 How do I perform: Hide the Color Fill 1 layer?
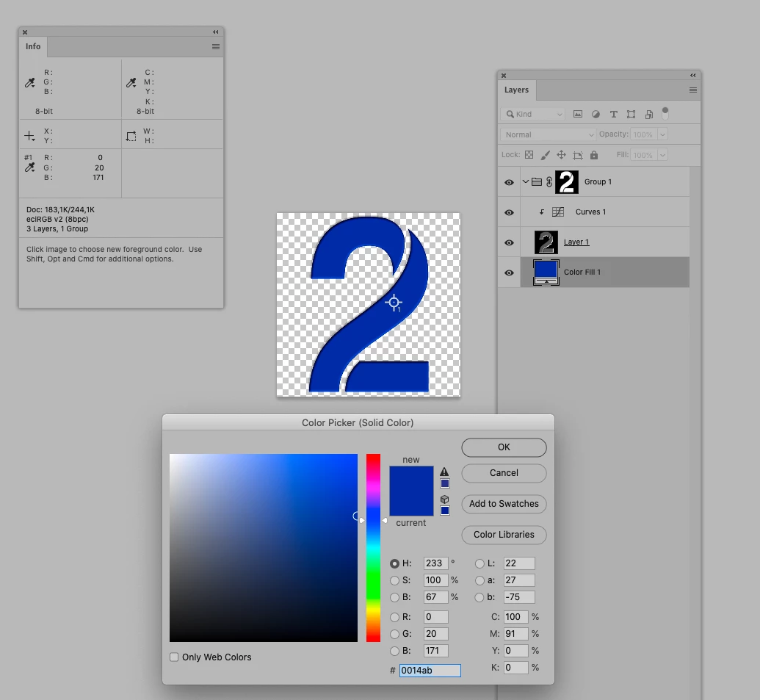tap(509, 273)
